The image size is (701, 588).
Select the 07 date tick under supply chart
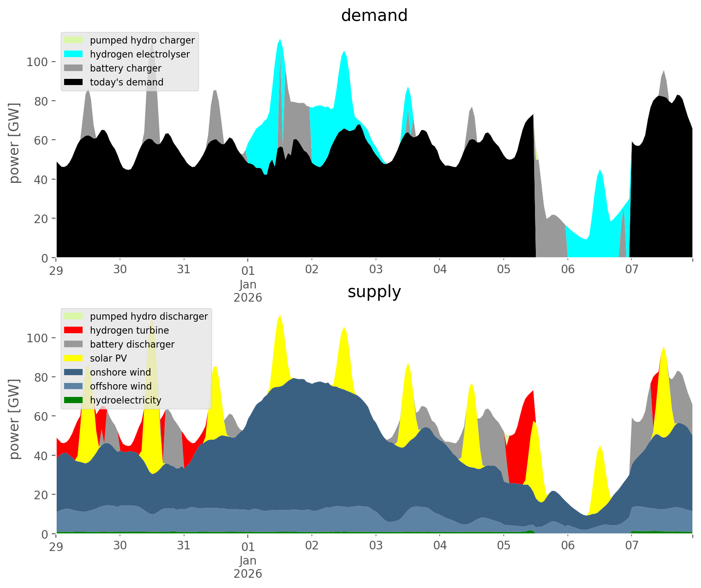point(632,546)
